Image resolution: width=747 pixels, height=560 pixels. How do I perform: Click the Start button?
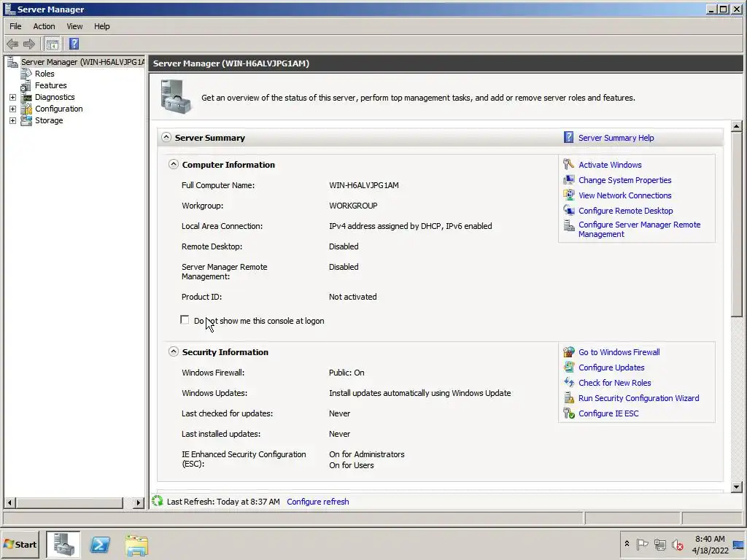[x=20, y=544]
